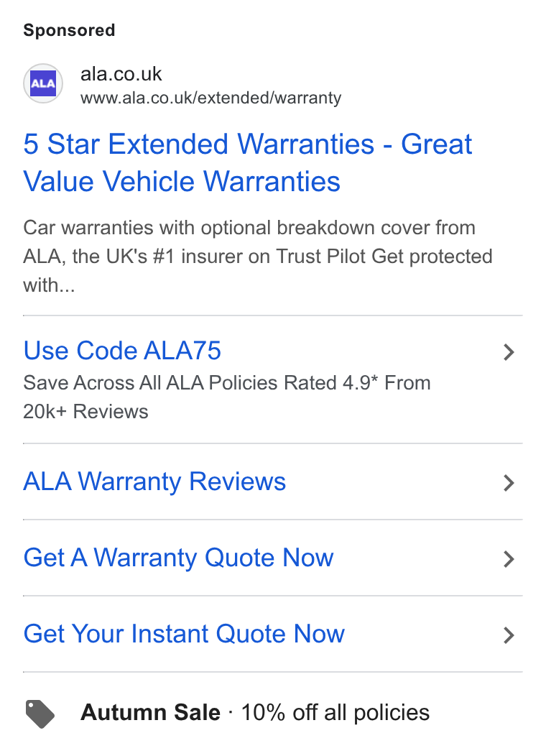546x756 pixels.
Task: Follow the Get A Warranty Quote Now link
Action: (178, 558)
